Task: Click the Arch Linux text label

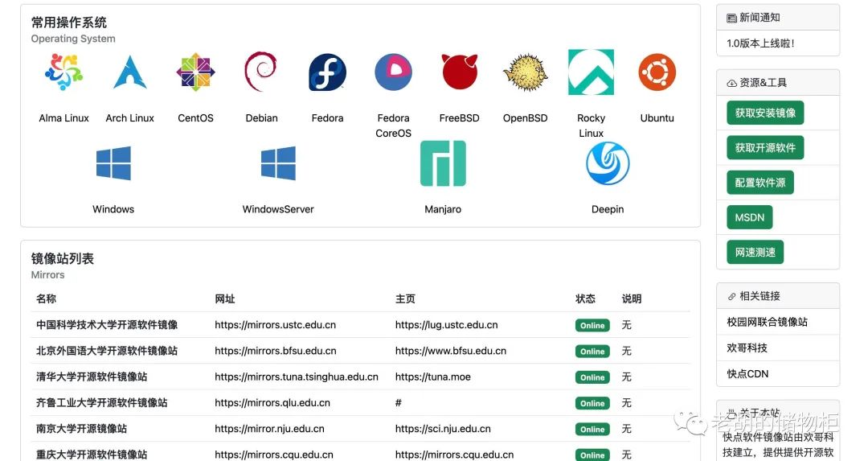Action: pos(129,118)
